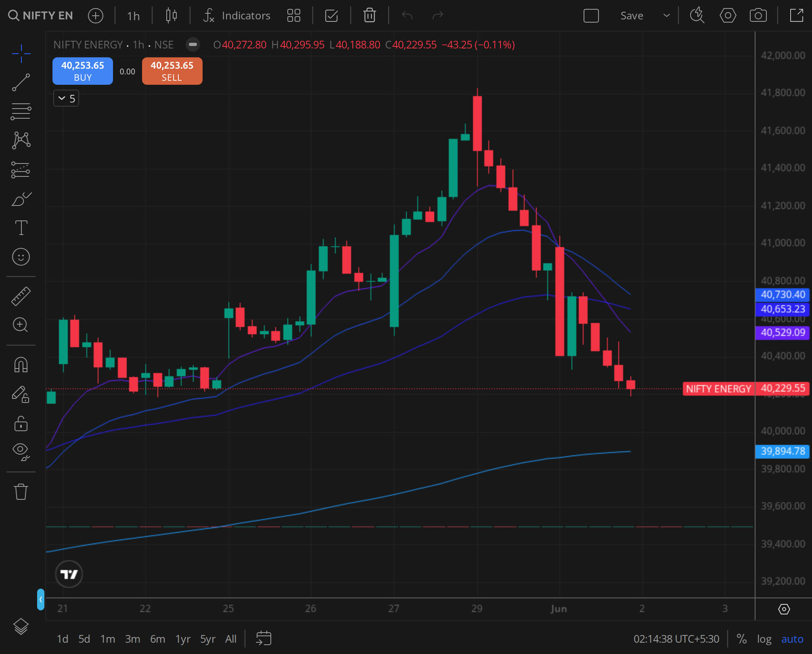
Task: Click NIFTY ENERGY symbol title in legend
Action: (x=88, y=45)
